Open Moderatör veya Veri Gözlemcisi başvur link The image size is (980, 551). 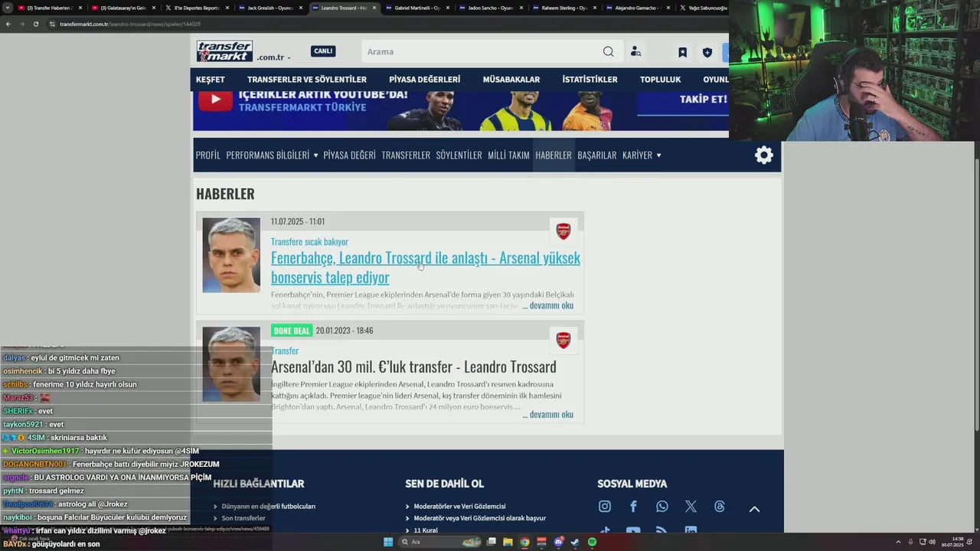[x=479, y=518]
